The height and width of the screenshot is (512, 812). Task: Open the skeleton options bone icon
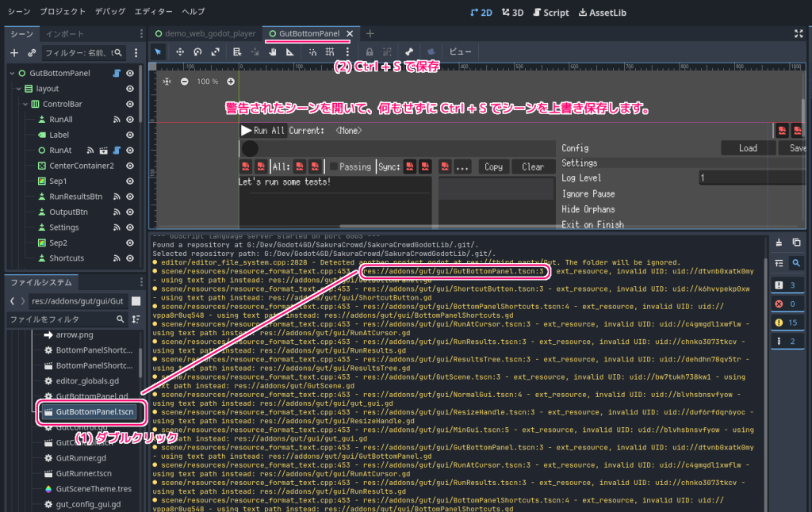click(x=409, y=52)
